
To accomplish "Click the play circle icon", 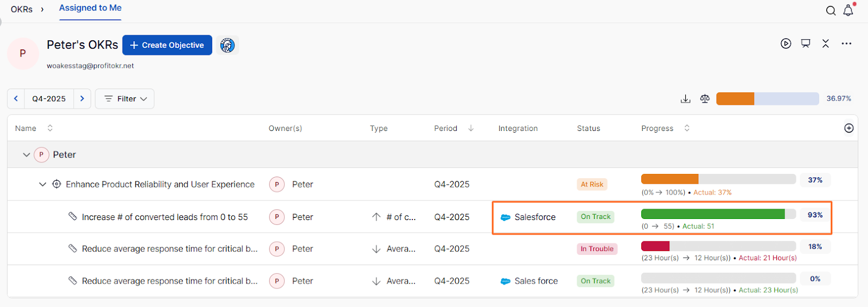I will 786,43.
